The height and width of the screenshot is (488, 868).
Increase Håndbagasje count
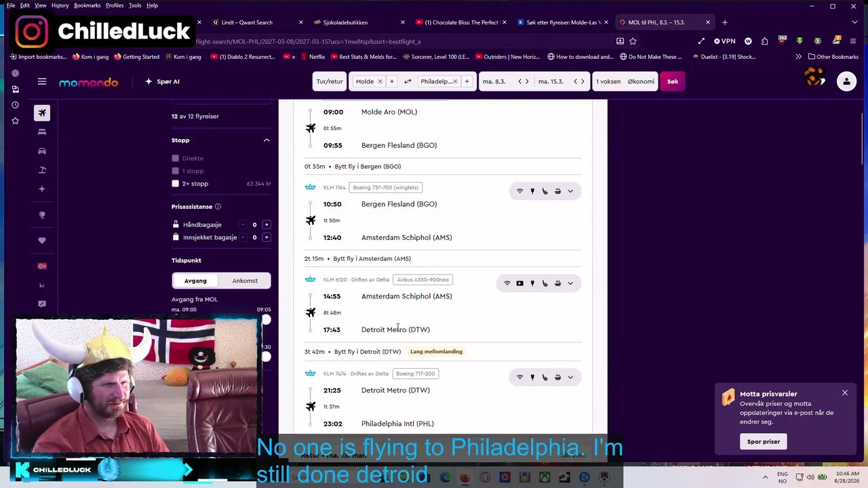pos(267,225)
